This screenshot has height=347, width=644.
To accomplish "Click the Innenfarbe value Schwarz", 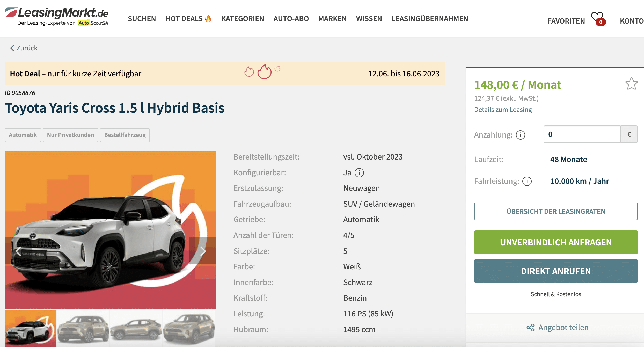I will (x=358, y=283).
